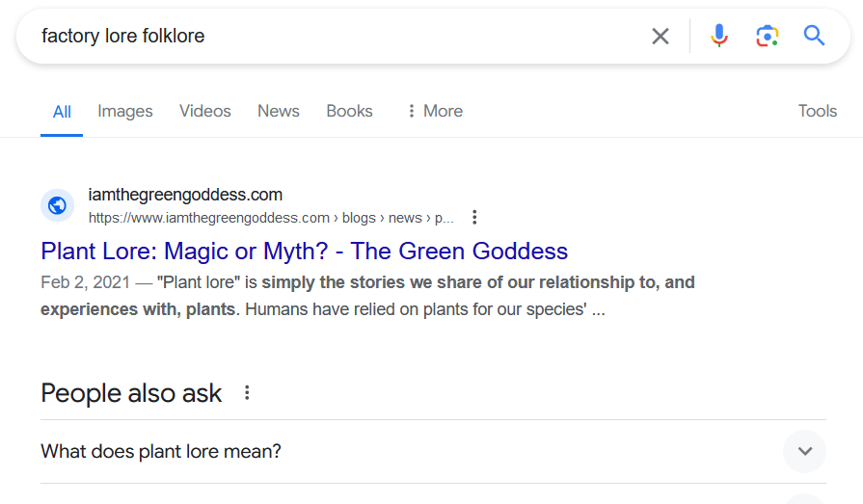Image resolution: width=863 pixels, height=504 pixels.
Task: Open the three-dot options next to People also ask
Action: pyautogui.click(x=247, y=393)
